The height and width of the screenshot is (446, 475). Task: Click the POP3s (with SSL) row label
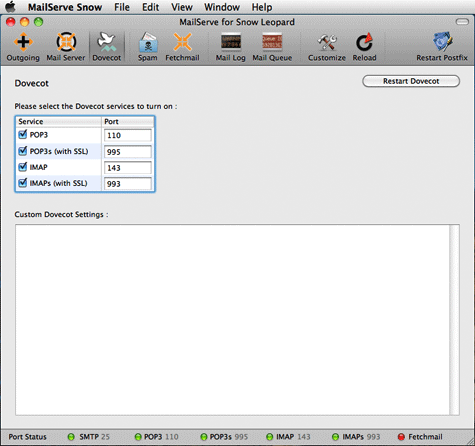[x=59, y=151]
